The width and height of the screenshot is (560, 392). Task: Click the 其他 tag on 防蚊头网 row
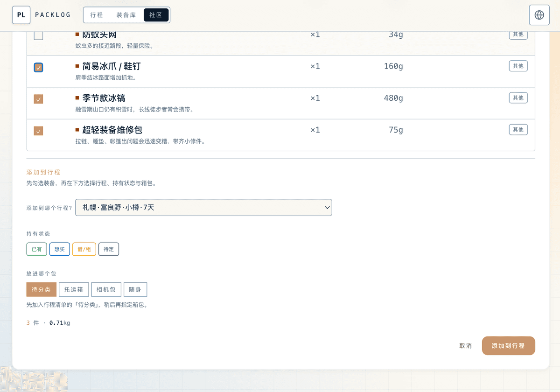click(x=518, y=35)
